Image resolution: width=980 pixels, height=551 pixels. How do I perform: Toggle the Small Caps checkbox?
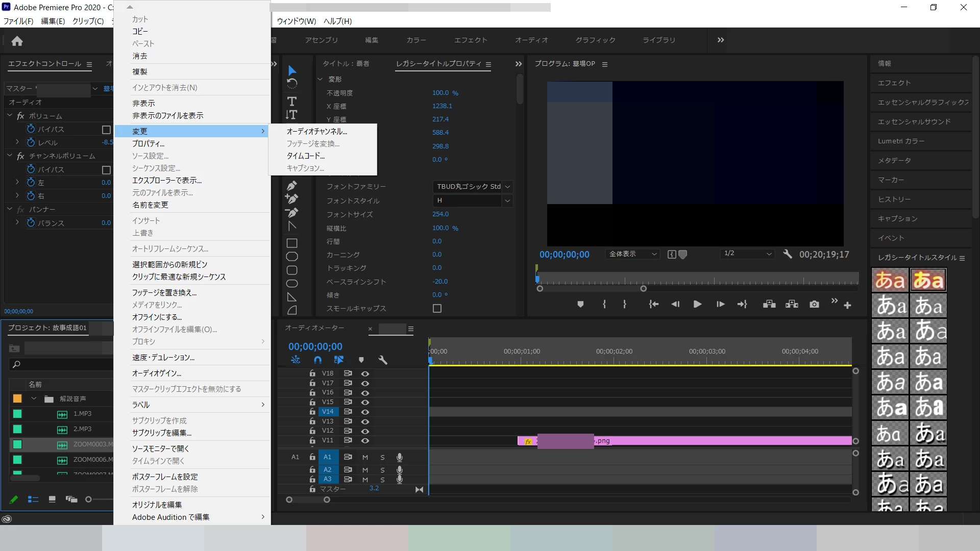pyautogui.click(x=437, y=308)
